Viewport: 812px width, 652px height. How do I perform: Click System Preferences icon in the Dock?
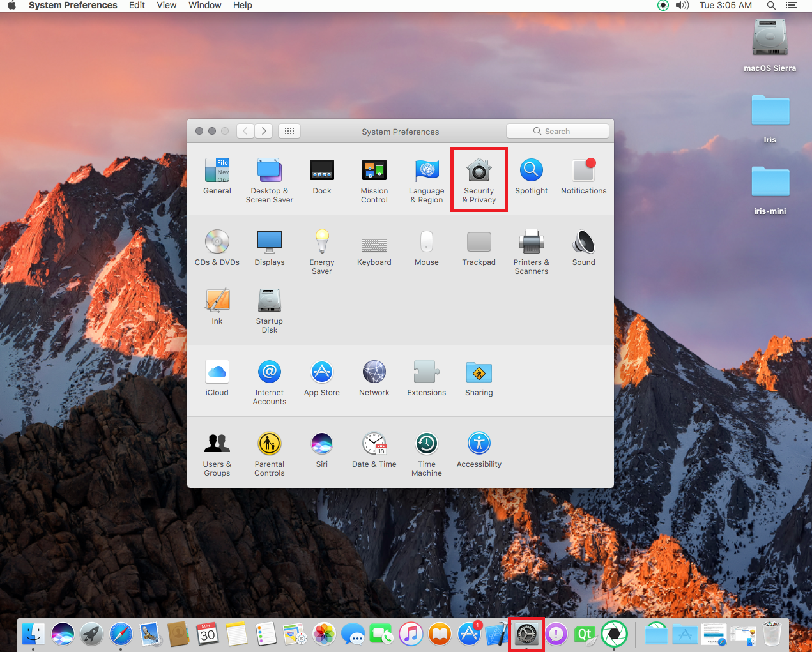(527, 634)
